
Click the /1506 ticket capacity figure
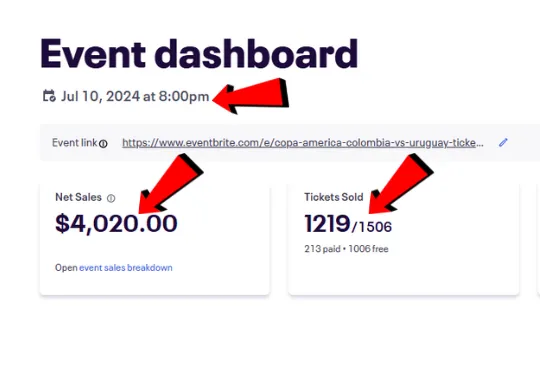[372, 227]
